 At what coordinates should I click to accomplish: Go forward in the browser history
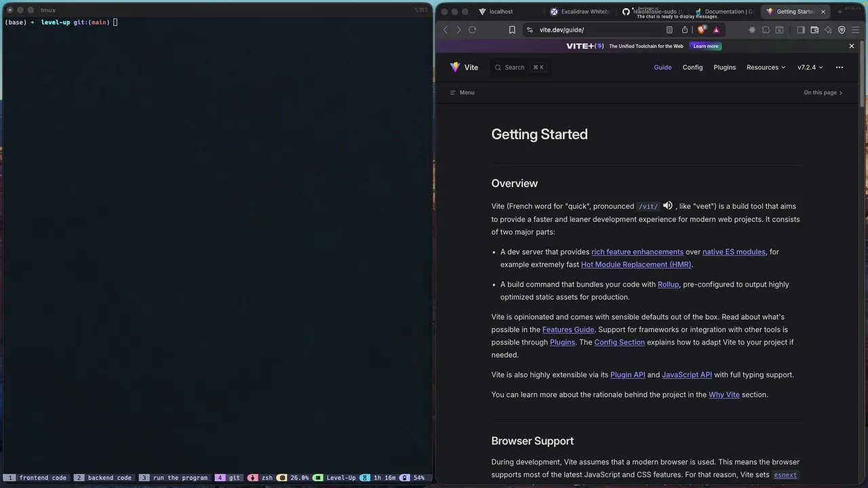point(458,30)
